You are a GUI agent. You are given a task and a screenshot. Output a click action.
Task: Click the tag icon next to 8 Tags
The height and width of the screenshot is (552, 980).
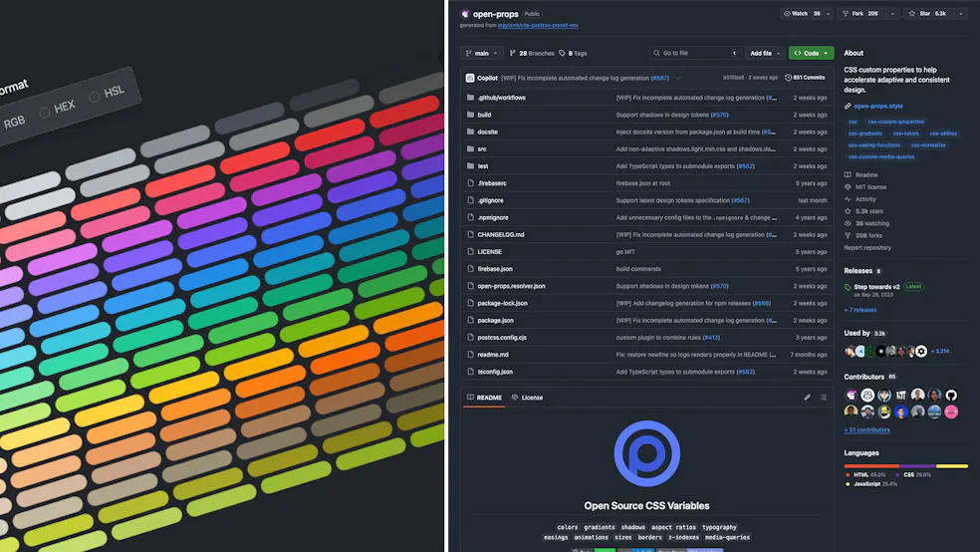(562, 53)
